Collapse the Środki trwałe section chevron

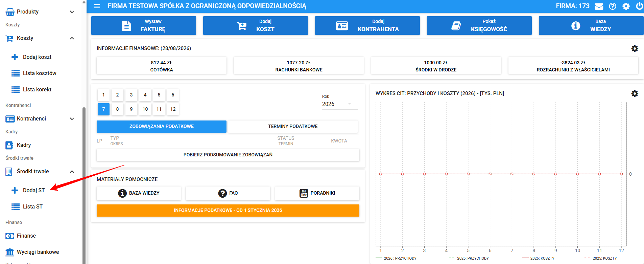click(x=72, y=172)
